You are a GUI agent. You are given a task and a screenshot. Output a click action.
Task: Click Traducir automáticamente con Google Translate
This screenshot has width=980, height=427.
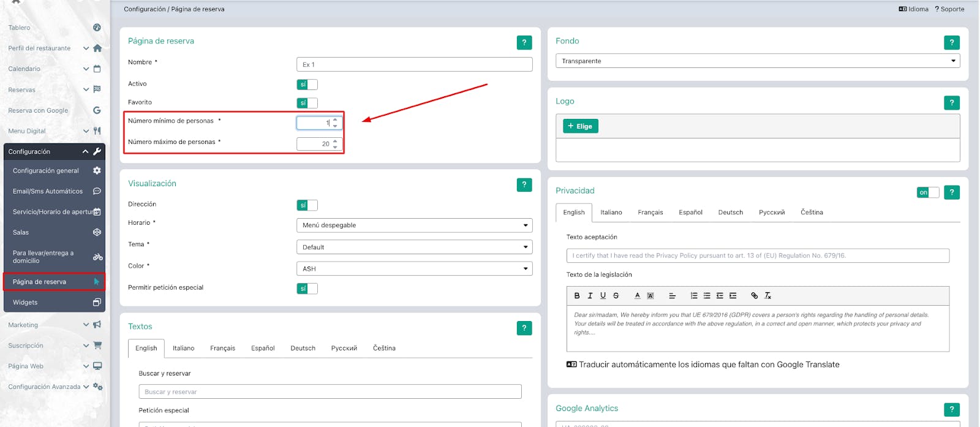click(x=703, y=365)
